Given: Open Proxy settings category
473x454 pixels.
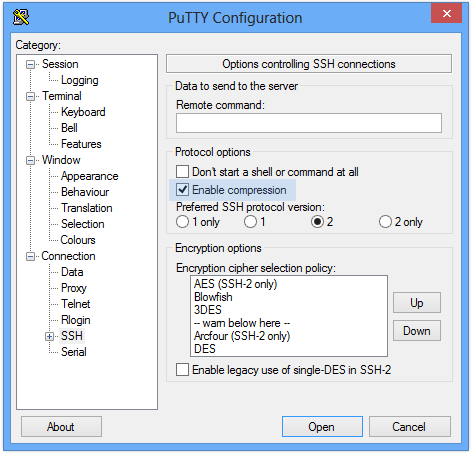Looking at the screenshot, I should (x=74, y=288).
